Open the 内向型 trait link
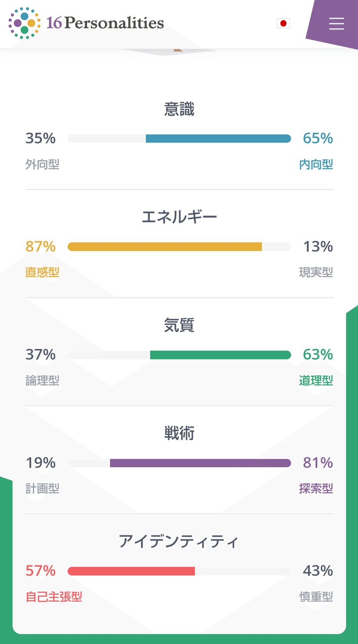 (316, 164)
